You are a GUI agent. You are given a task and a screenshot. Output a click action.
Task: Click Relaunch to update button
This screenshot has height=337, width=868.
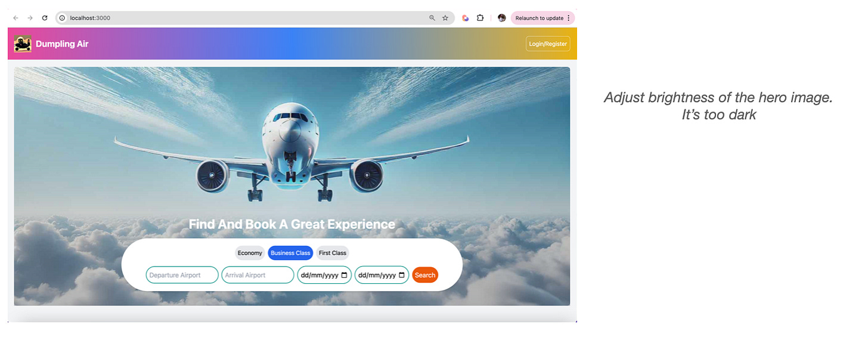(x=539, y=18)
